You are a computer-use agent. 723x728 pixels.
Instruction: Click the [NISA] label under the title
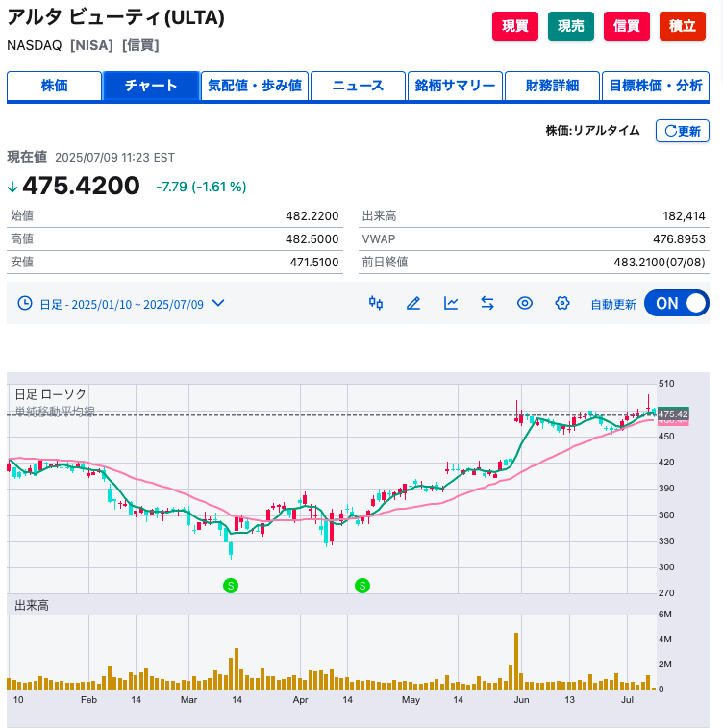click(x=91, y=45)
